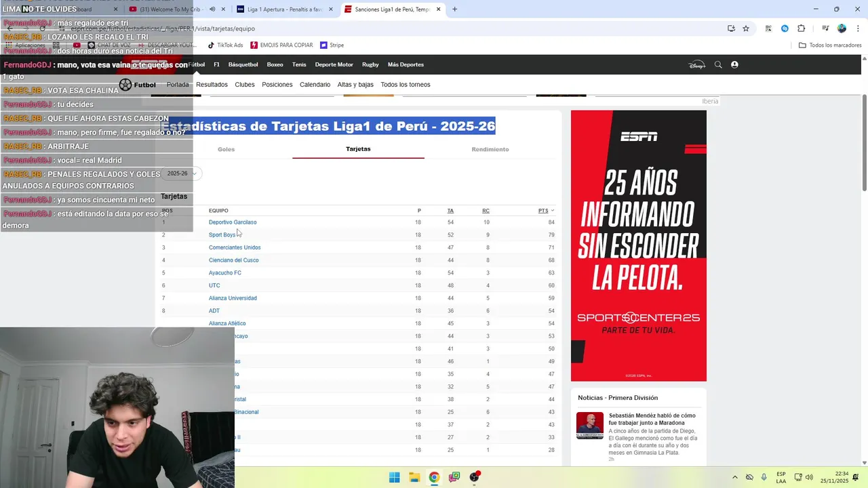Select the Tarjetas statistics tab
This screenshot has width=868, height=488.
point(358,149)
